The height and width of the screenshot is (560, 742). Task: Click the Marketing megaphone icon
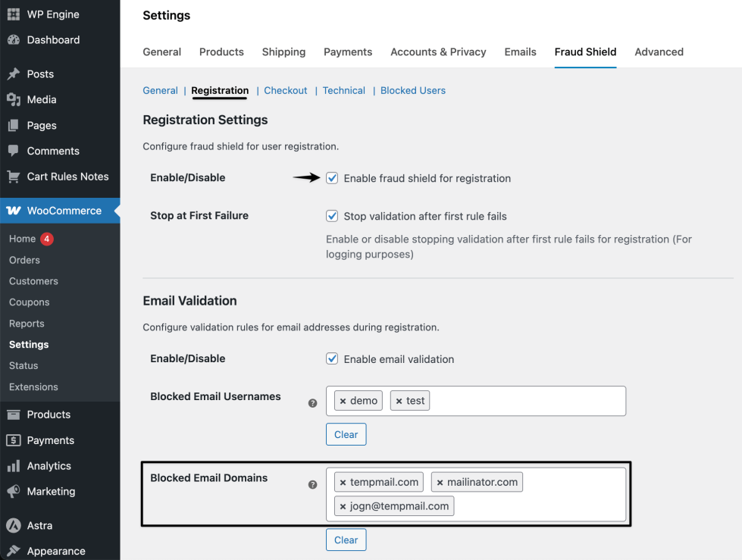click(x=13, y=492)
